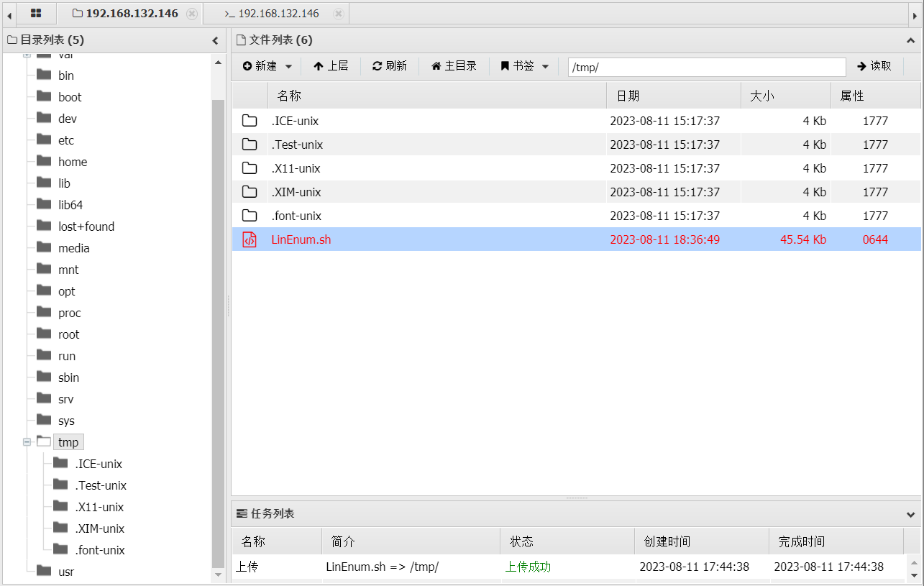Select the root folder in directory tree
The height and width of the screenshot is (586, 924).
(68, 334)
